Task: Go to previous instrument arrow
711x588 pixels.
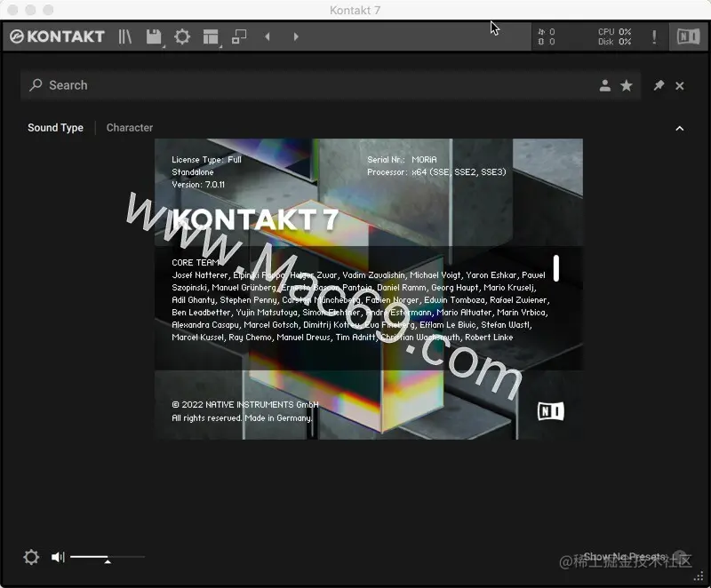Action: [x=268, y=36]
